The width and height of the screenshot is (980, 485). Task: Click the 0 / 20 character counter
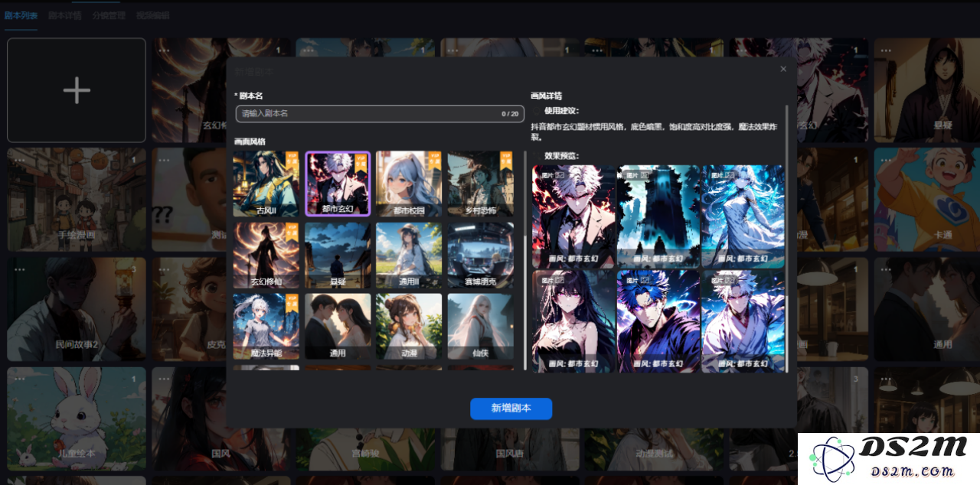[510, 114]
